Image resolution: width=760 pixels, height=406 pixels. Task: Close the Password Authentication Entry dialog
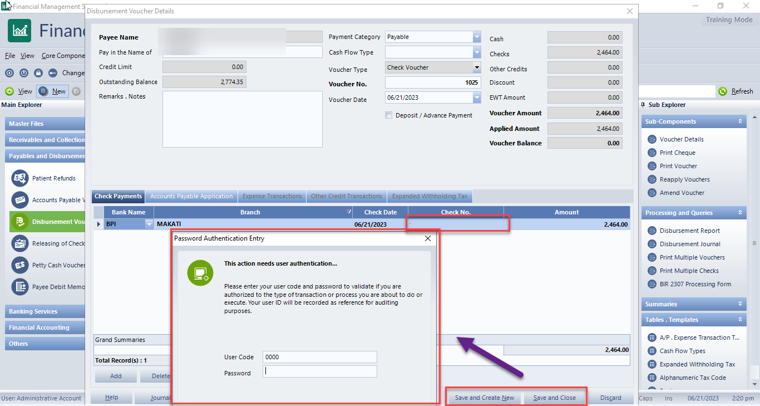(428, 239)
